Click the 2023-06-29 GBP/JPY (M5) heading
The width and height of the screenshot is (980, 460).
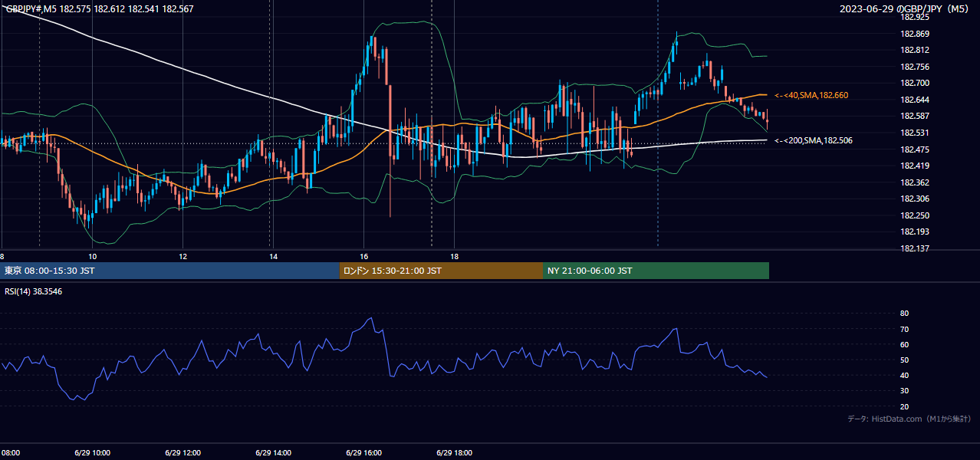pos(906,9)
